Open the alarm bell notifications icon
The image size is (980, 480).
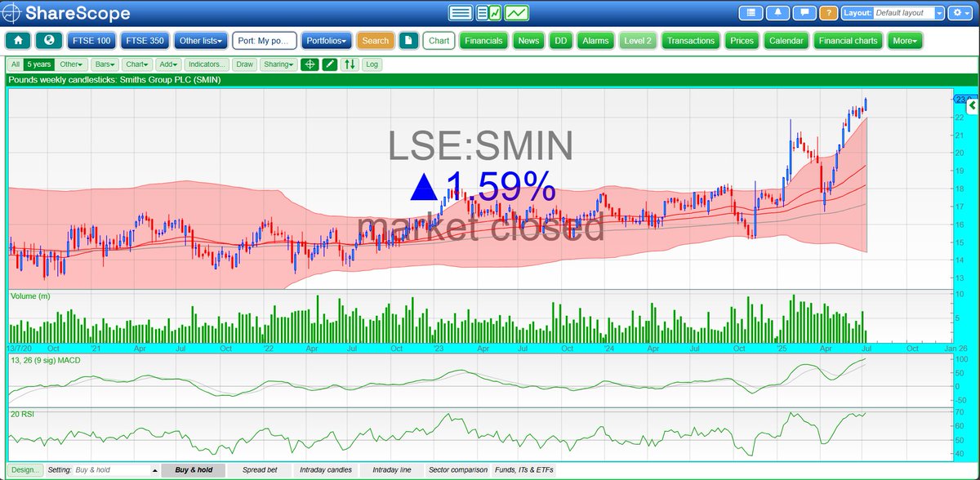tap(777, 13)
